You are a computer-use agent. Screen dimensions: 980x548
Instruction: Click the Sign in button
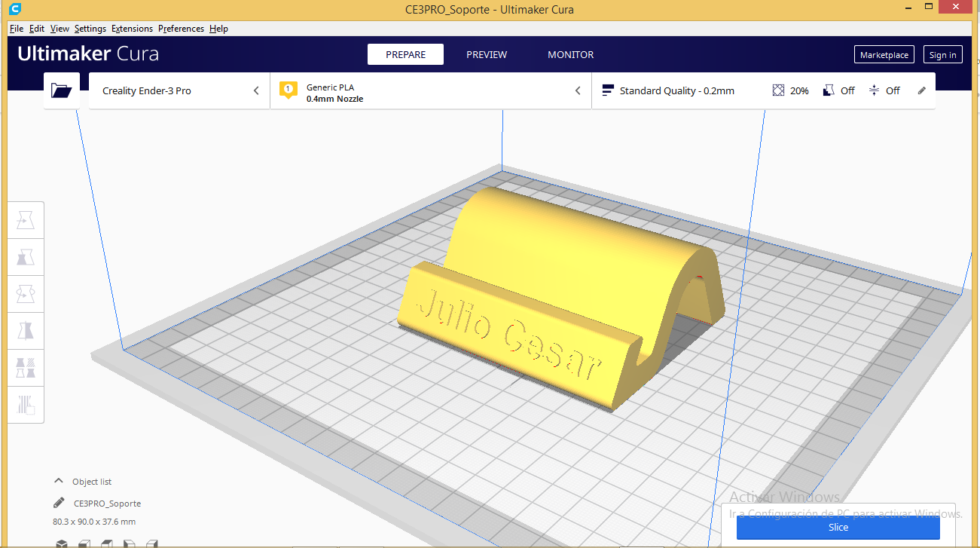[942, 55]
